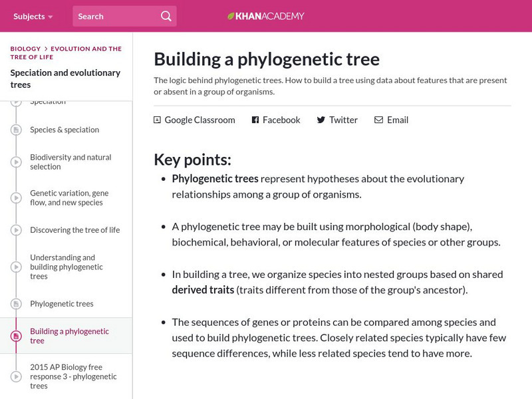Share to Google Classroom using its icon
Viewport: 532px width, 399px height.
click(157, 120)
